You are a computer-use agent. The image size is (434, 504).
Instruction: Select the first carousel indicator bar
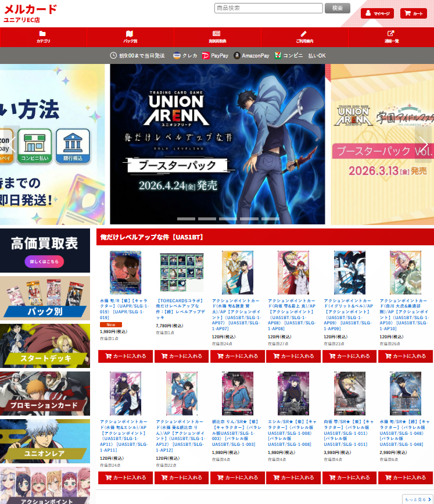(x=186, y=219)
